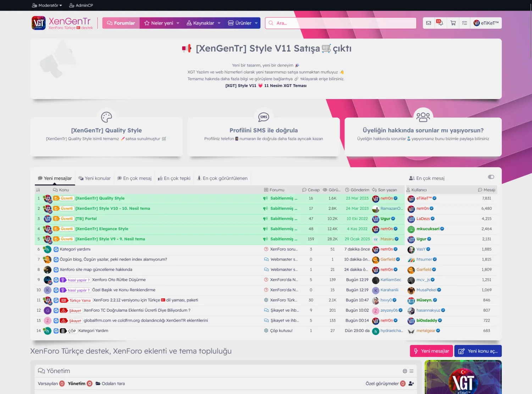
Task: Switch to the En çok mesaj tab
Action: [134, 178]
